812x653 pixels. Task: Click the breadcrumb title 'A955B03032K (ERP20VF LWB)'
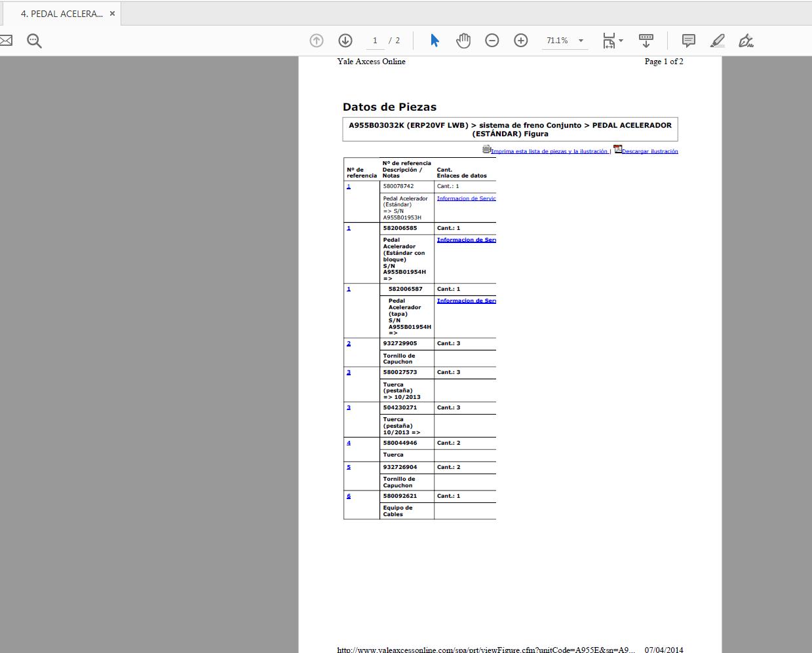pyautogui.click(x=408, y=125)
